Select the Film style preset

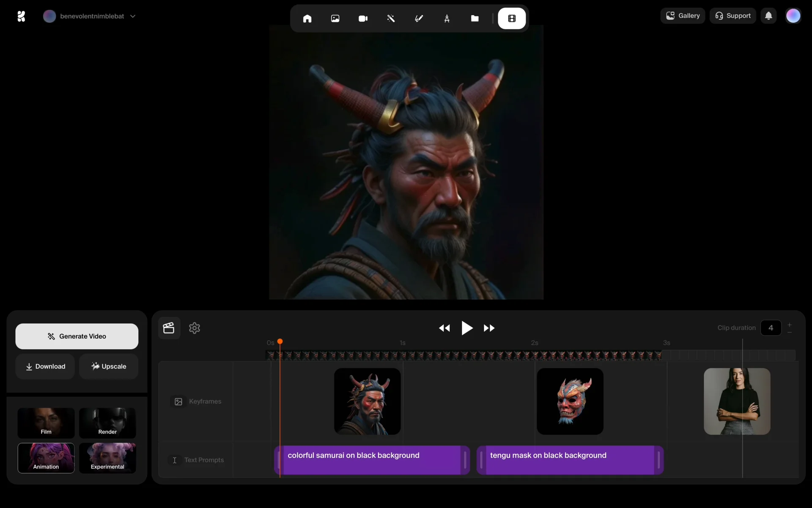click(46, 422)
